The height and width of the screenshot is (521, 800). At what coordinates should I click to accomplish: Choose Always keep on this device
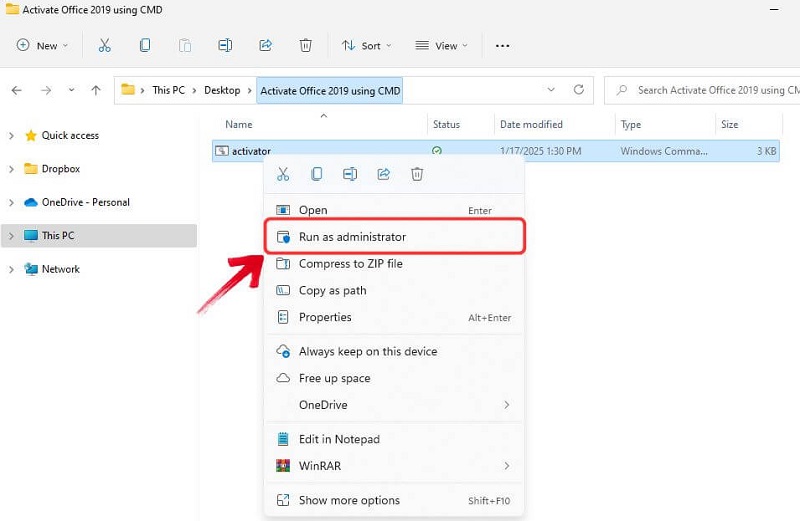[x=394, y=351]
